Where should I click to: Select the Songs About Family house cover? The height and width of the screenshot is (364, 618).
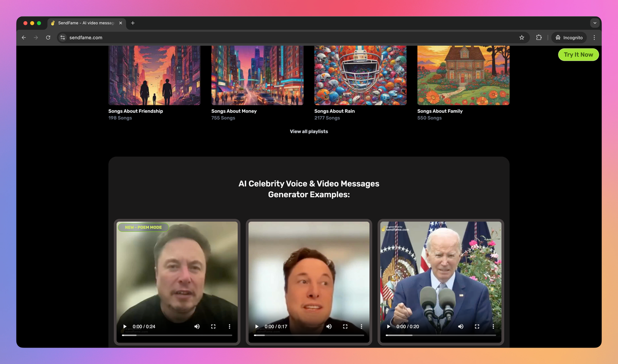463,75
